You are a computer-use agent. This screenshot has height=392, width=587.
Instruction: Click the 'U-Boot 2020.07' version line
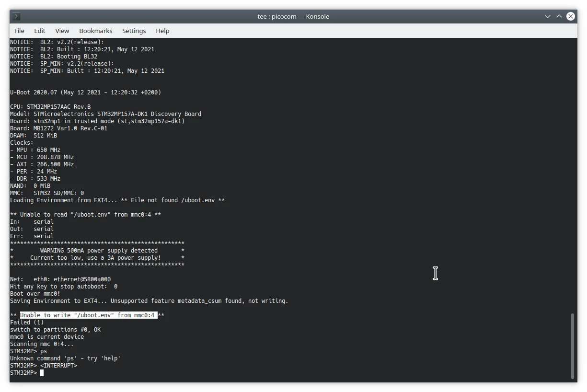[86, 92]
